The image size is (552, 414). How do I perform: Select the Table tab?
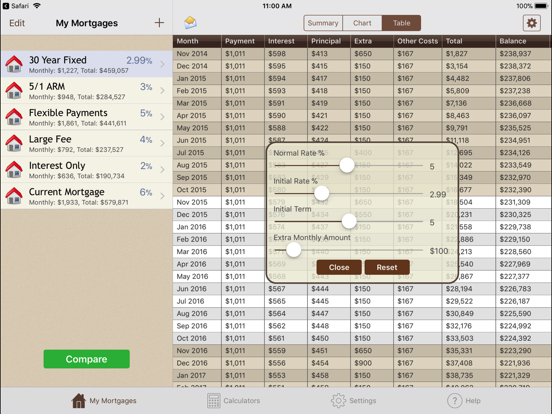coord(401,23)
